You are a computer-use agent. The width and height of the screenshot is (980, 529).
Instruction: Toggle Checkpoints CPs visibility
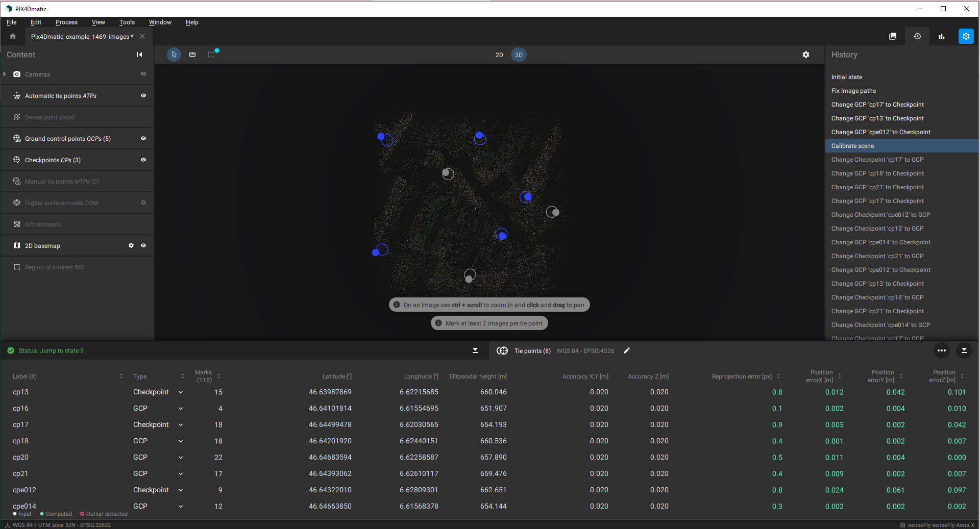pos(143,160)
